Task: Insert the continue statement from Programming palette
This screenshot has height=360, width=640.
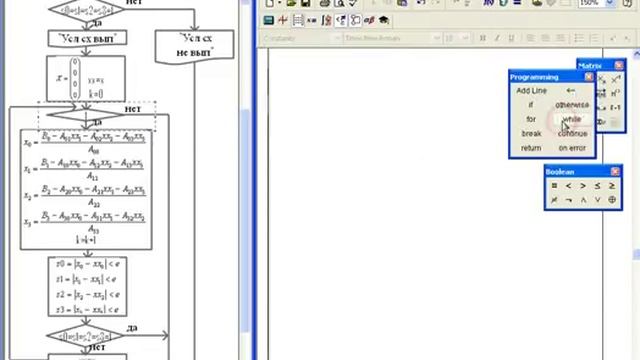Action: tap(572, 133)
